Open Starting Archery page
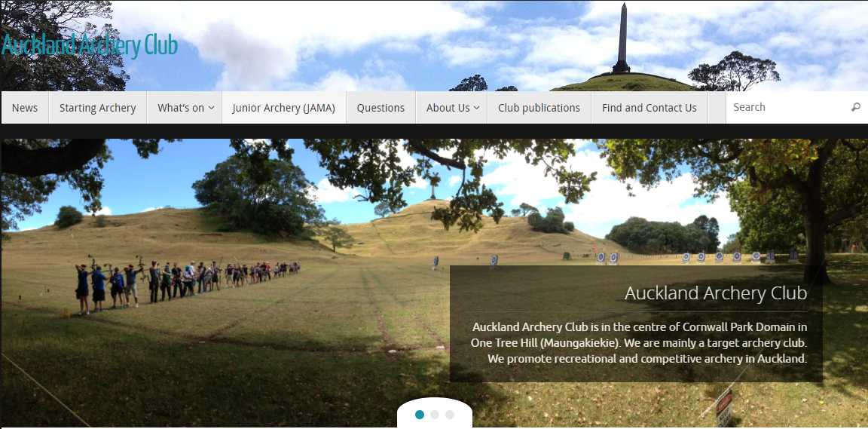This screenshot has width=868, height=429. click(x=97, y=108)
